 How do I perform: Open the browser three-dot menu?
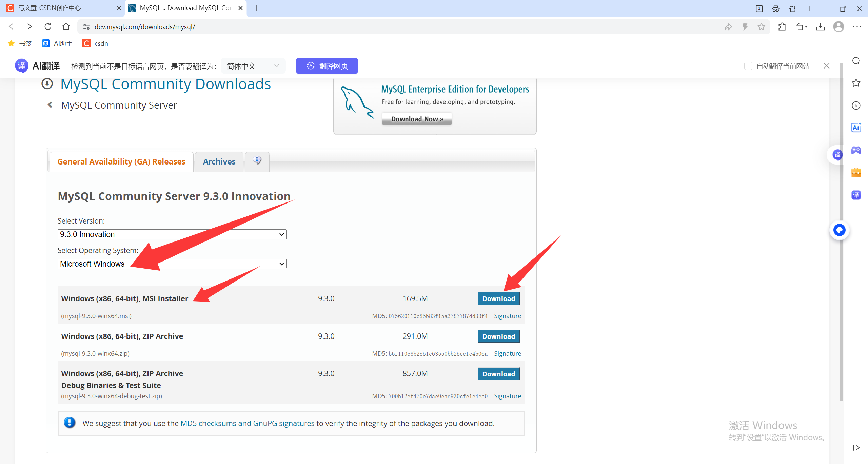857,26
